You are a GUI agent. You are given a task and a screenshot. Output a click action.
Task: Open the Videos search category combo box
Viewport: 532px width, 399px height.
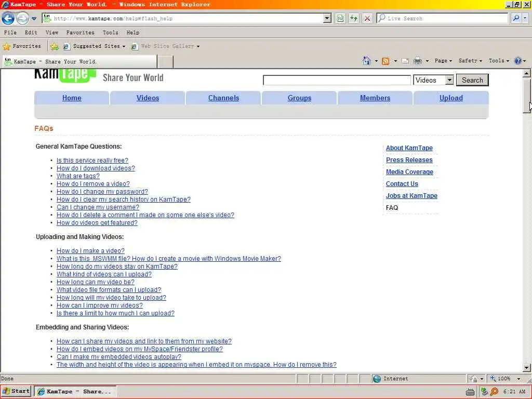click(434, 80)
